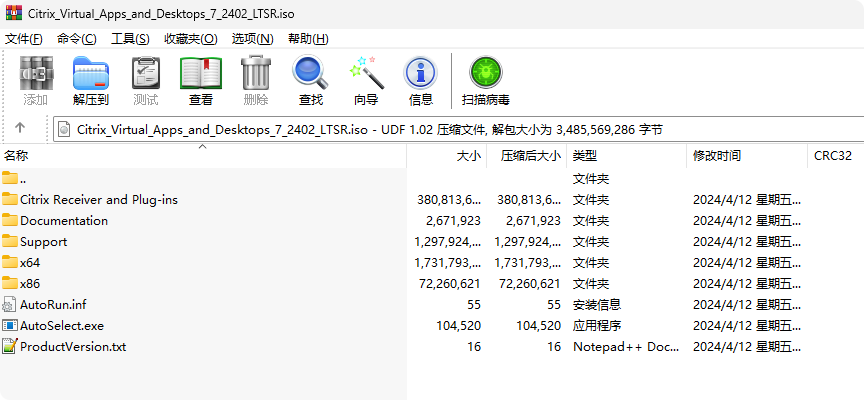Select the x64 folder icon
864x400 pixels.
tap(10, 262)
